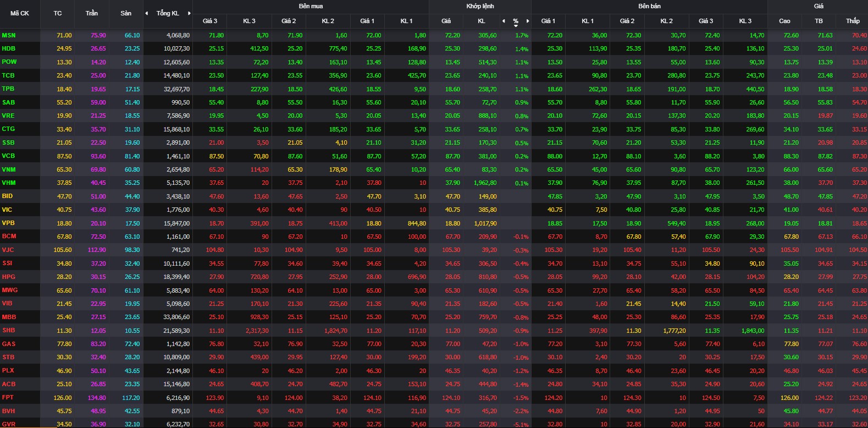Click FPT reference price 126.00 in TC column
The image size is (868, 428).
tap(62, 398)
